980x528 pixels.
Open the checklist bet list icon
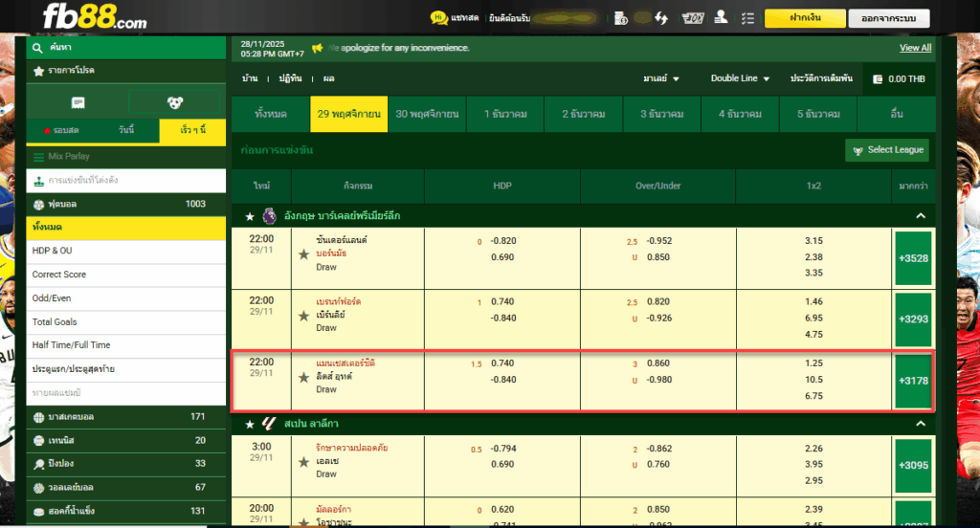(747, 18)
